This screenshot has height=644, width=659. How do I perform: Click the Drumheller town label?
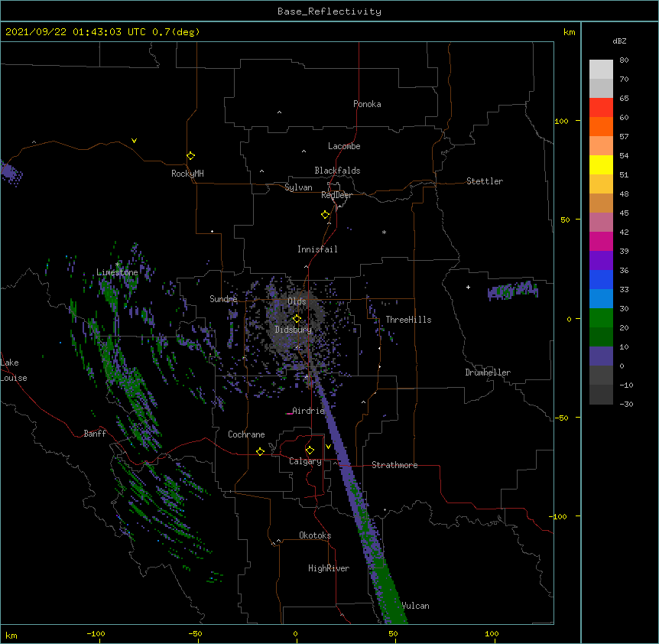tap(488, 372)
